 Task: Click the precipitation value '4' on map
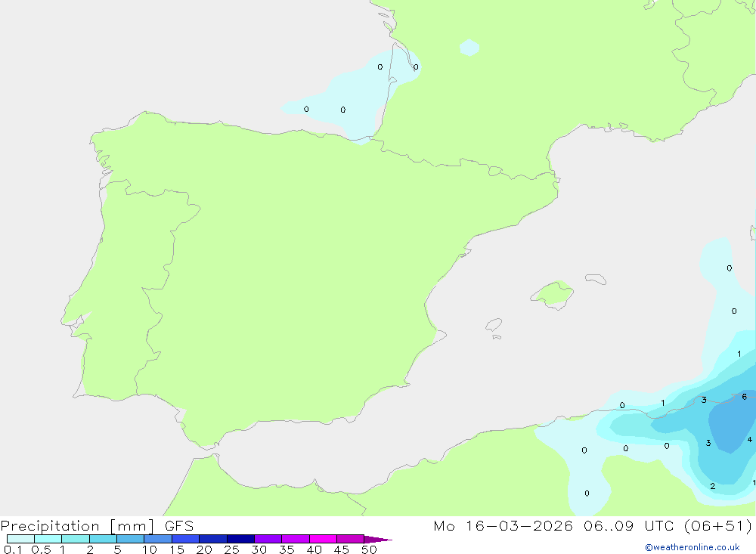point(750,440)
